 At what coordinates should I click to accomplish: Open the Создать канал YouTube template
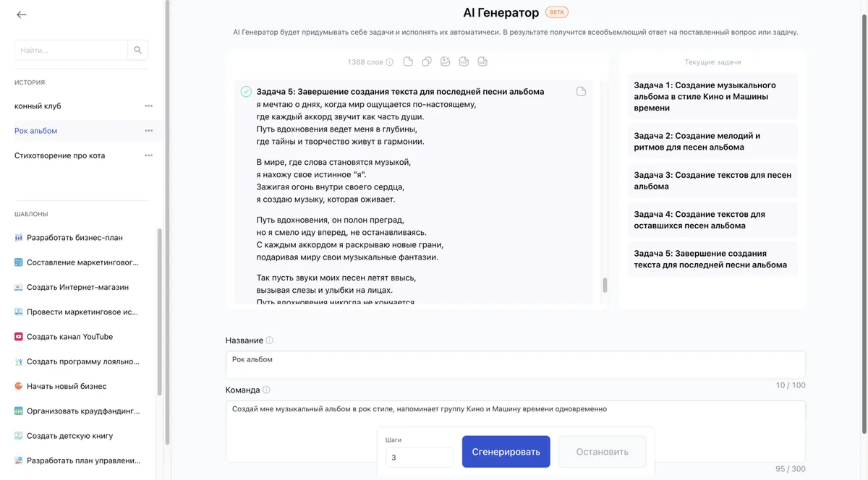[69, 336]
